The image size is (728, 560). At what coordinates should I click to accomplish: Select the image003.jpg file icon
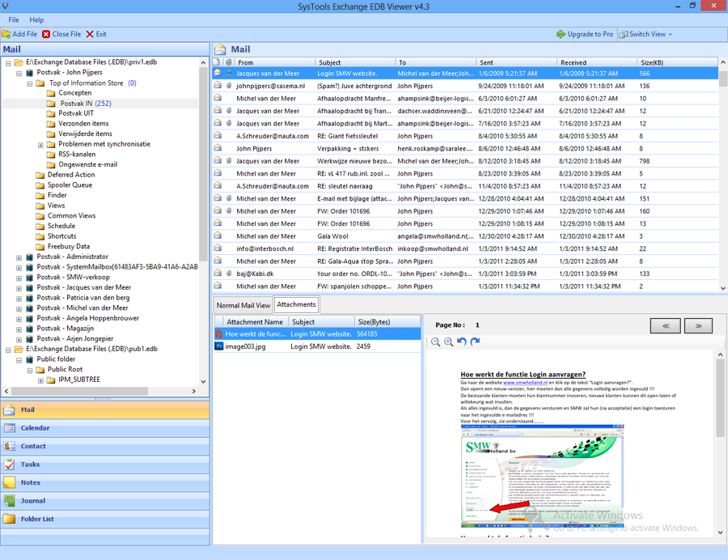(218, 346)
